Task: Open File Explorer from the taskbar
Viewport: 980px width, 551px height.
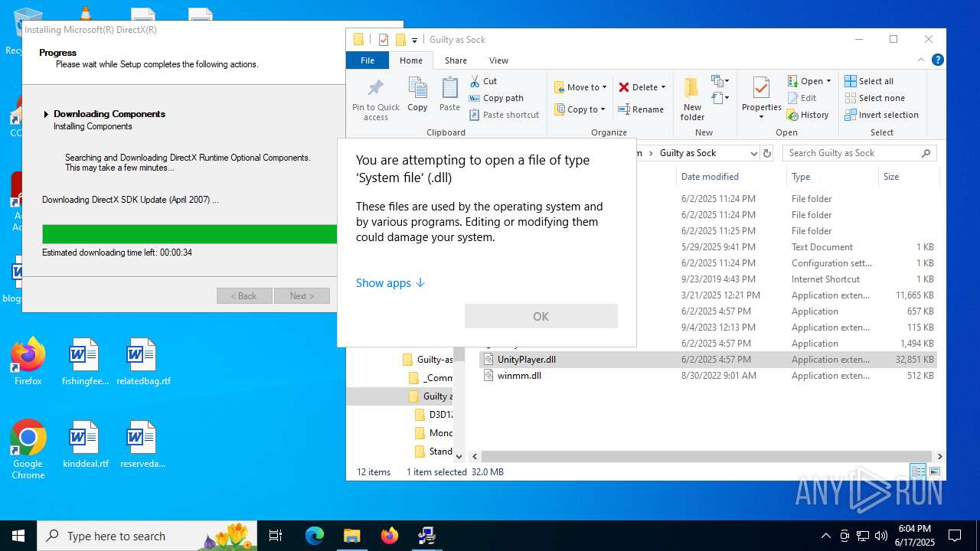Action: pyautogui.click(x=352, y=536)
